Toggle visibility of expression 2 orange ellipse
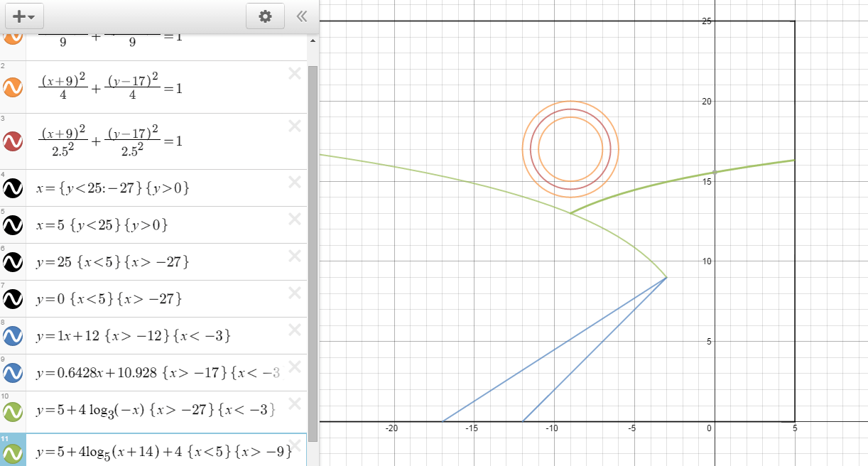Viewport: 868px width, 466px height. 13,87
